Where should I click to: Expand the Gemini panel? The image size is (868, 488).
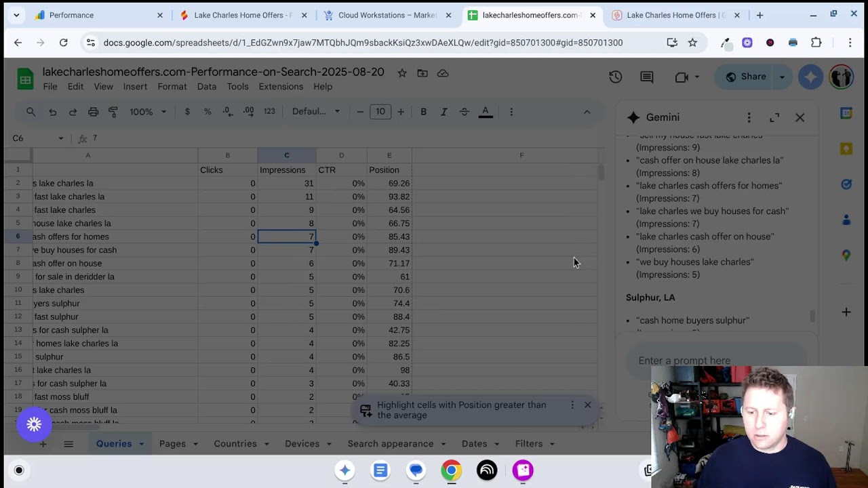coord(774,118)
